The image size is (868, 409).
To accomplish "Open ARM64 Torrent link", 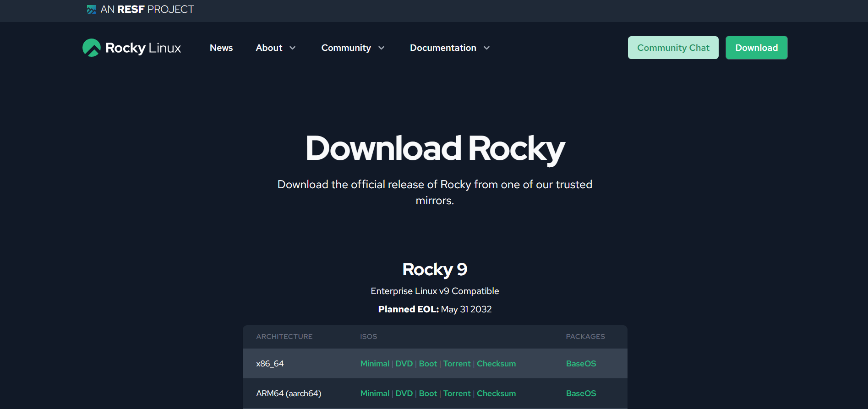I will tap(457, 393).
